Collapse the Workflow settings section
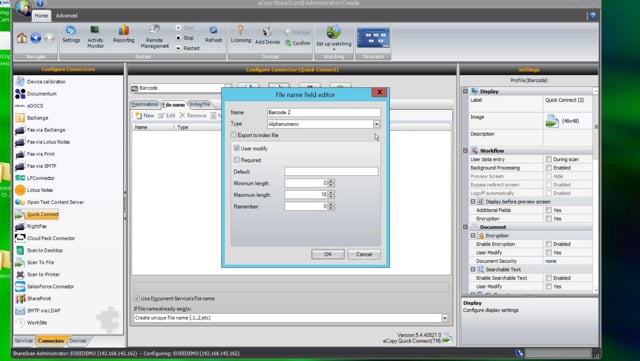The image size is (640, 361). [465, 151]
